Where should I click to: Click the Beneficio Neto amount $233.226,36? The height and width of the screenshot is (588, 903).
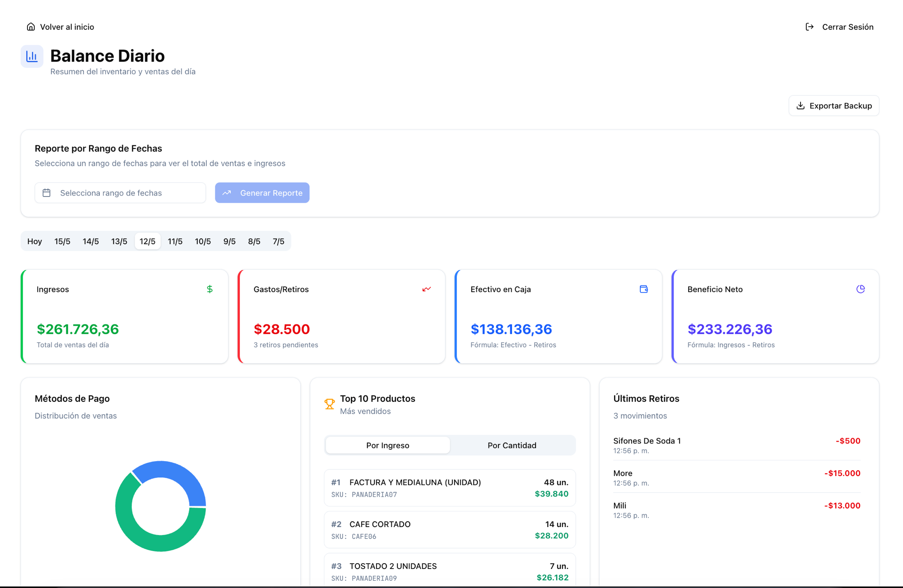[730, 329]
